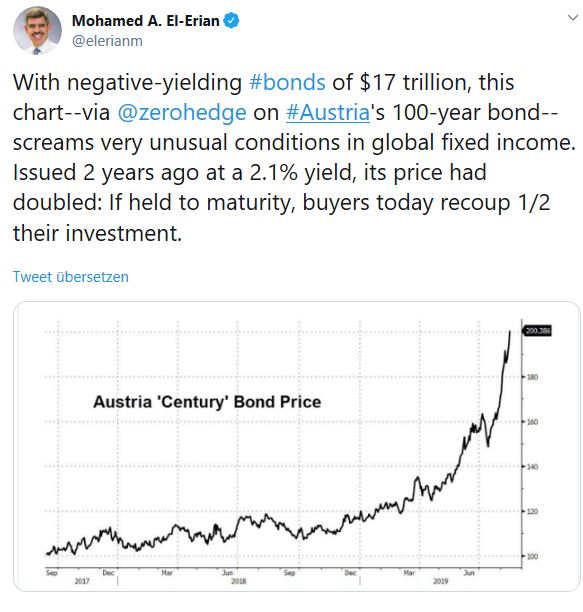
Task: Open the Austria Century Bond chart image
Action: [297, 446]
